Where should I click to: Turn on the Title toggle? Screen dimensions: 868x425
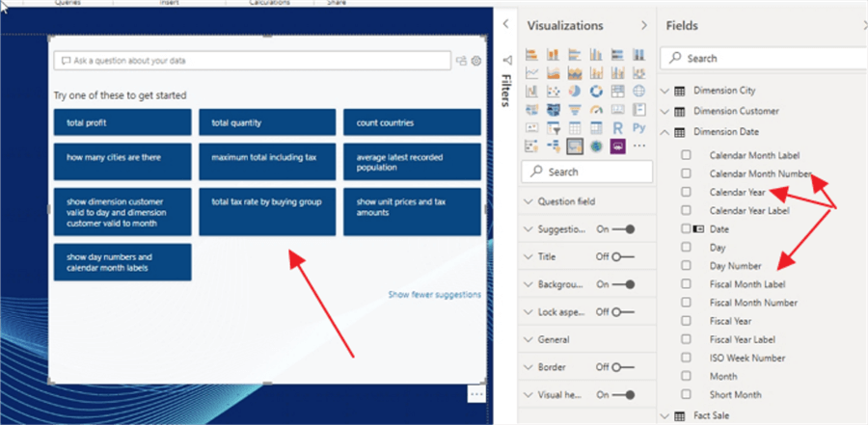coord(623,256)
